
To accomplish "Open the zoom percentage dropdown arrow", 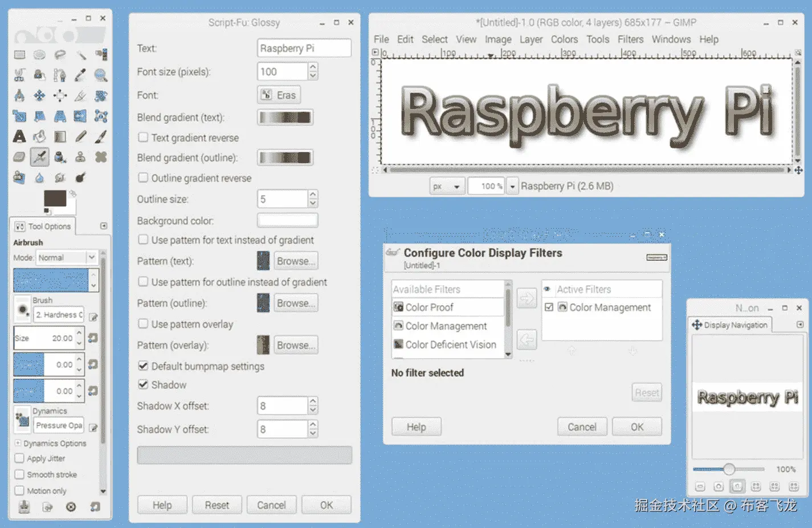I will [x=512, y=186].
